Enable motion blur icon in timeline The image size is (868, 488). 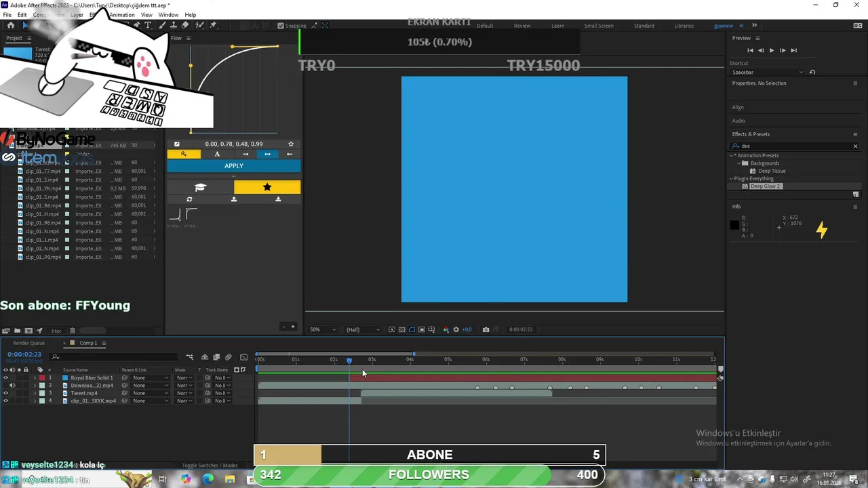coord(228,357)
